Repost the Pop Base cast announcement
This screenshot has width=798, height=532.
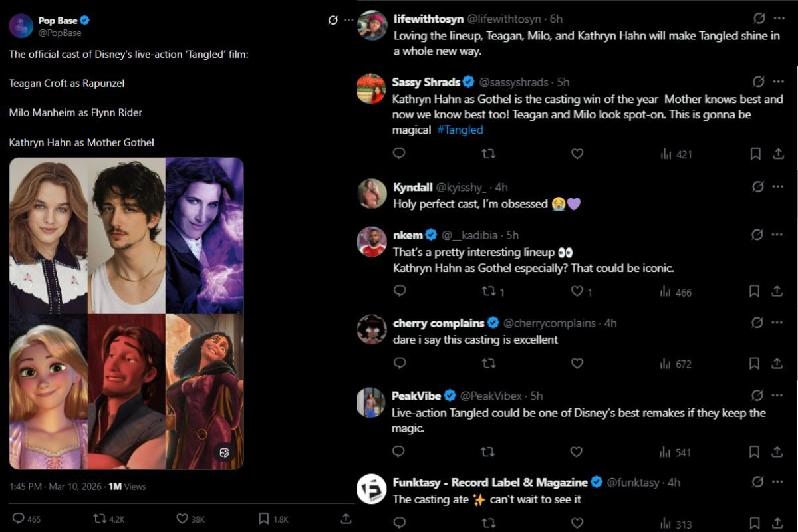pyautogui.click(x=100, y=519)
